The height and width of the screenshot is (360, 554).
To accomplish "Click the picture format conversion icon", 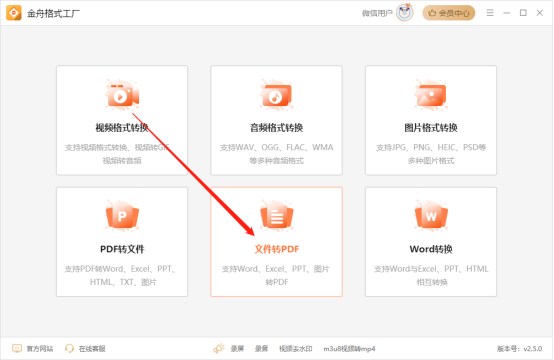I will pos(431,95).
